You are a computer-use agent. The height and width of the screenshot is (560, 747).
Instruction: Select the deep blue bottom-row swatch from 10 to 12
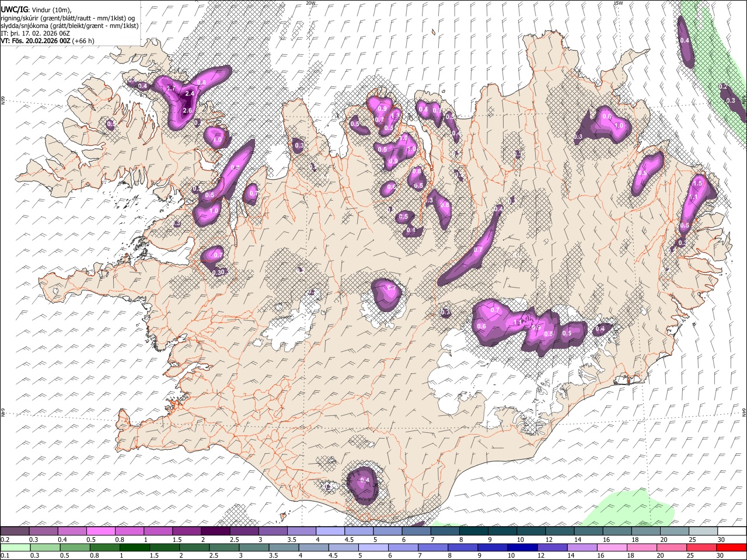522,547
